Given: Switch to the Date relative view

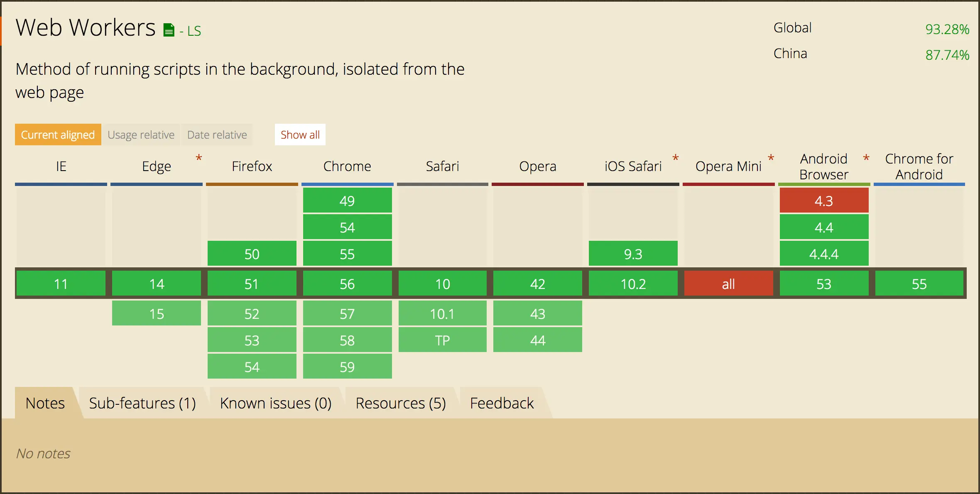Looking at the screenshot, I should [x=217, y=135].
